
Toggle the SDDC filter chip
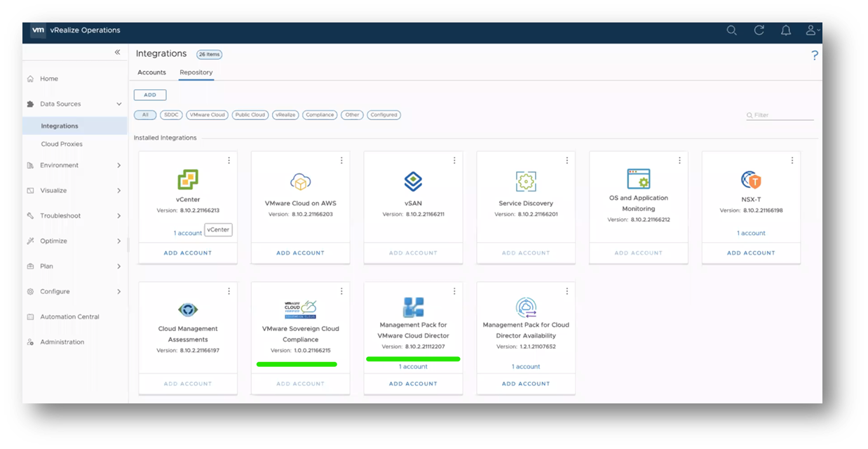click(x=170, y=115)
